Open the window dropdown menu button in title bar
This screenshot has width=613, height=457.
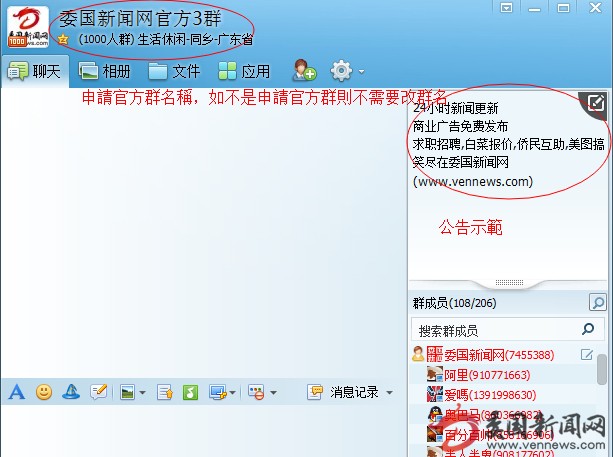(507, 8)
